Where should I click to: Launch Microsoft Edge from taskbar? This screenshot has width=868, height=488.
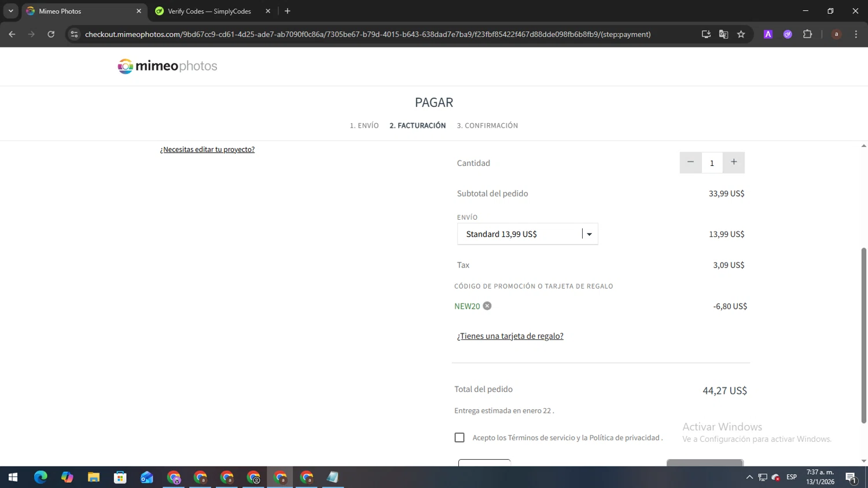click(41, 477)
